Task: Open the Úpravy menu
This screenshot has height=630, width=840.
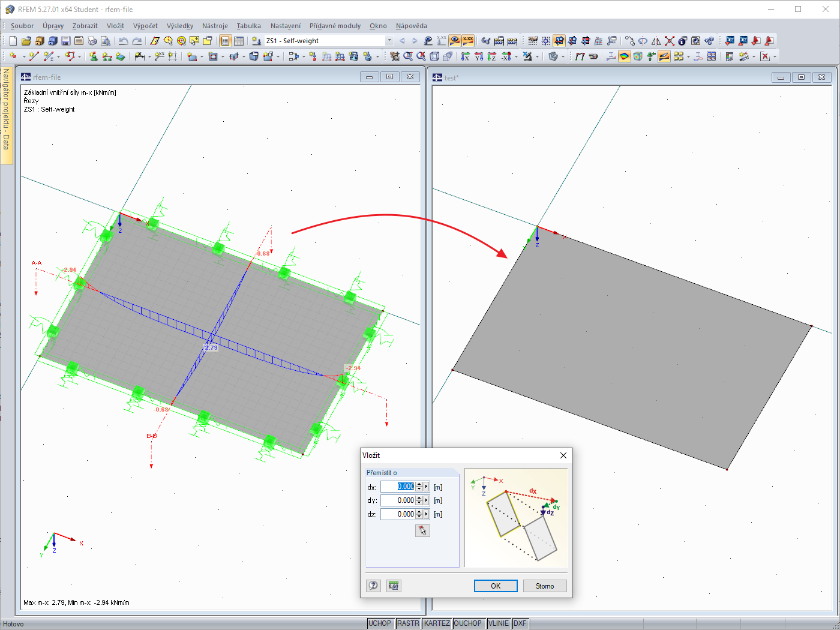Action: pos(53,26)
